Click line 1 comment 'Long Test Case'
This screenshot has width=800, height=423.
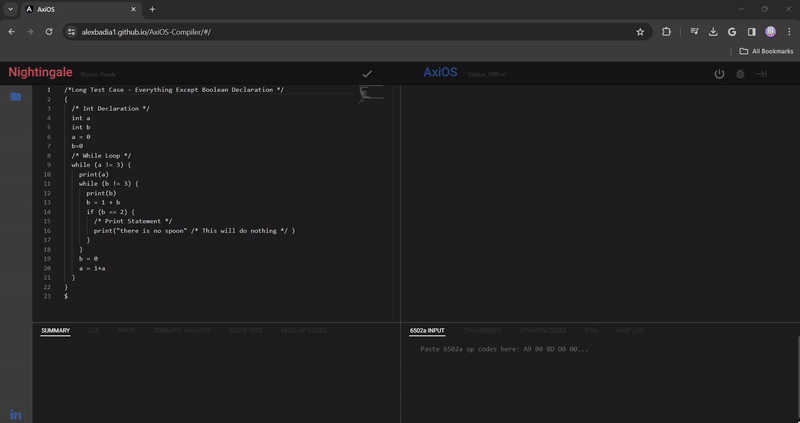tap(174, 90)
